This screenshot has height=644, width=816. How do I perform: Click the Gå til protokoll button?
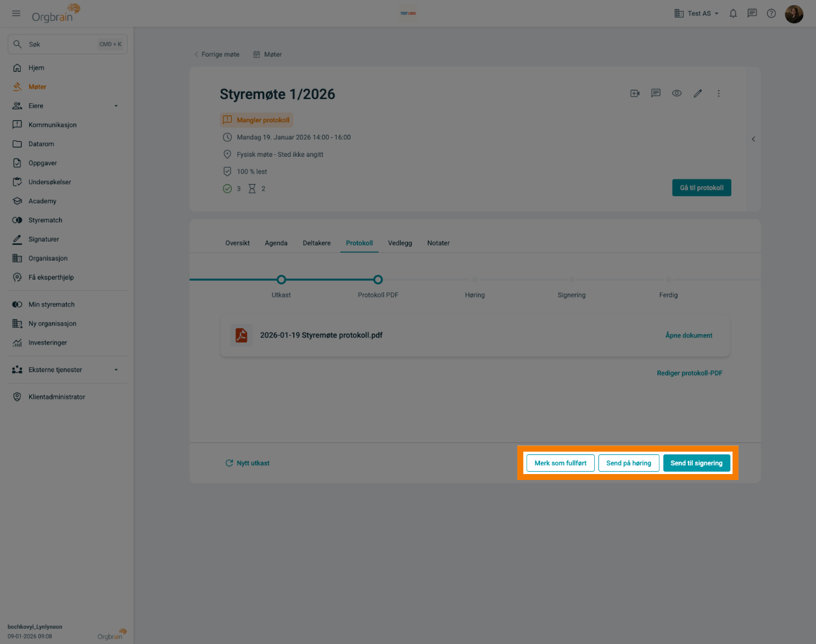tap(702, 188)
